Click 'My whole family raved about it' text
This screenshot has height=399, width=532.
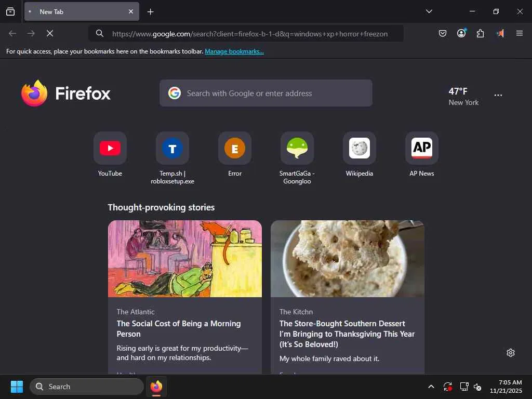coord(329,358)
